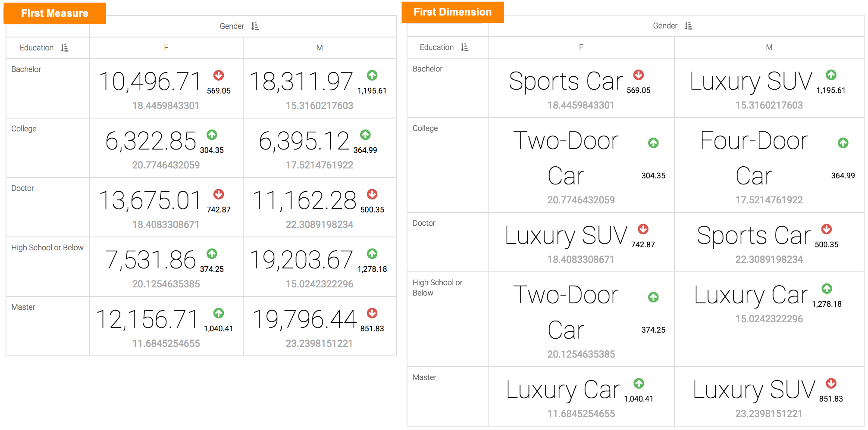Click green up arrow beside Master Luxury Car
868x430 pixels.
point(639,383)
